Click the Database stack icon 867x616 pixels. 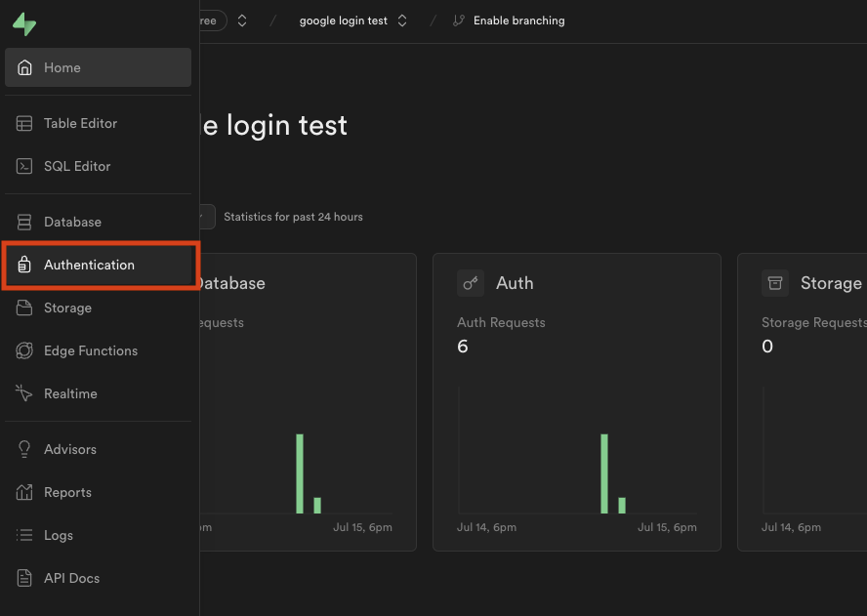(24, 222)
